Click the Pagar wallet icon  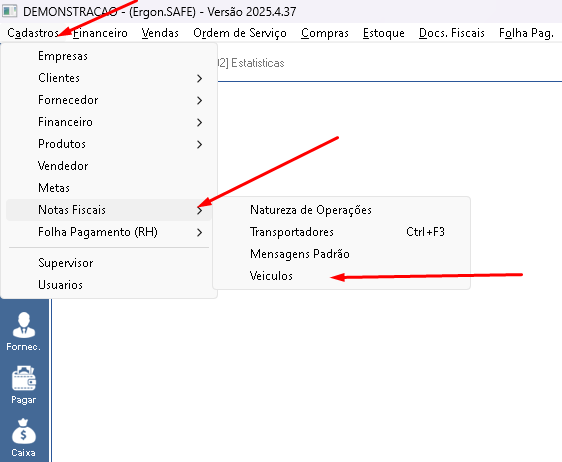tap(24, 385)
